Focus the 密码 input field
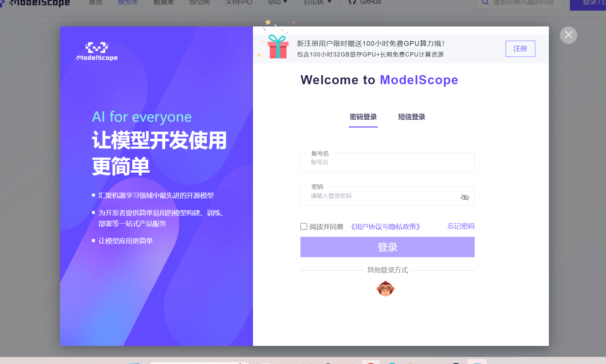The image size is (606, 364). click(x=387, y=196)
